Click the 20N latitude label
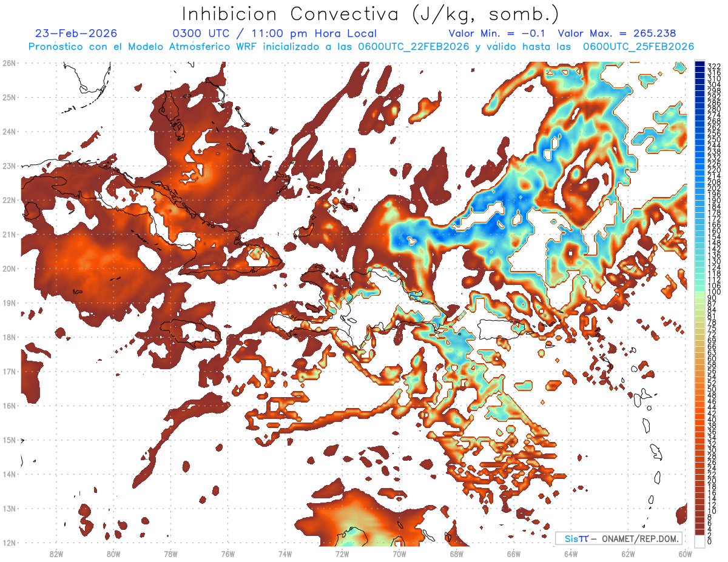The height and width of the screenshot is (562, 728). [x=8, y=269]
